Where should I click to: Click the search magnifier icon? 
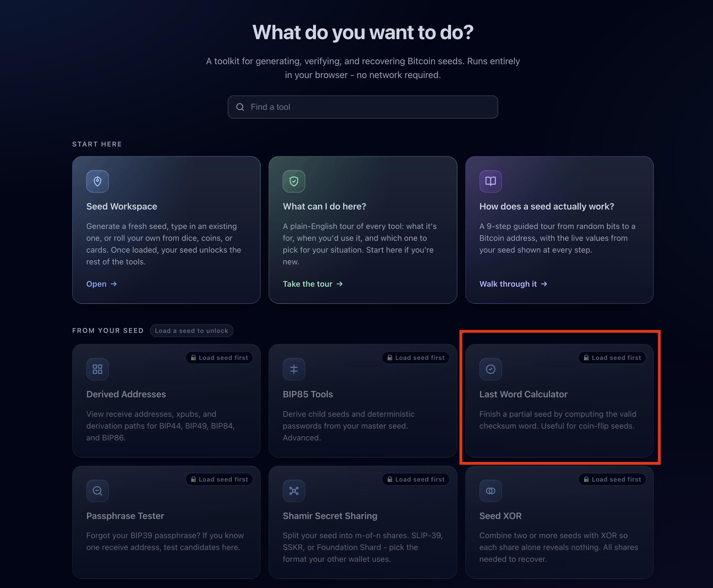pos(240,107)
